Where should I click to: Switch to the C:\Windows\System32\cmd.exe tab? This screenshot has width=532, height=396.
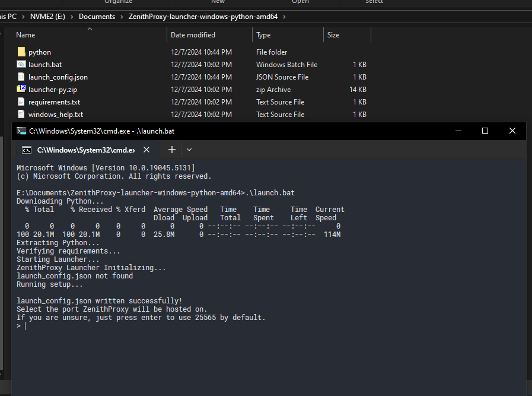coord(83,150)
